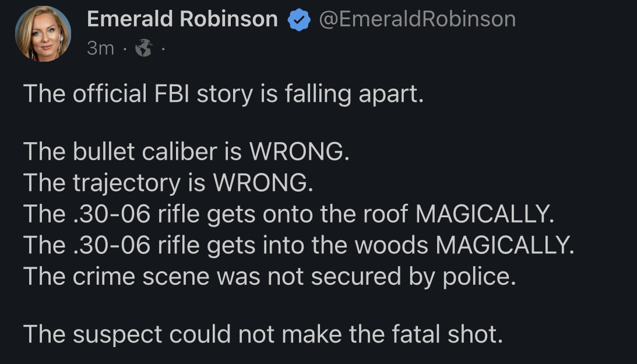Click 'WRONG' in the bullet caliber line
The height and width of the screenshot is (364, 637).
(298, 153)
